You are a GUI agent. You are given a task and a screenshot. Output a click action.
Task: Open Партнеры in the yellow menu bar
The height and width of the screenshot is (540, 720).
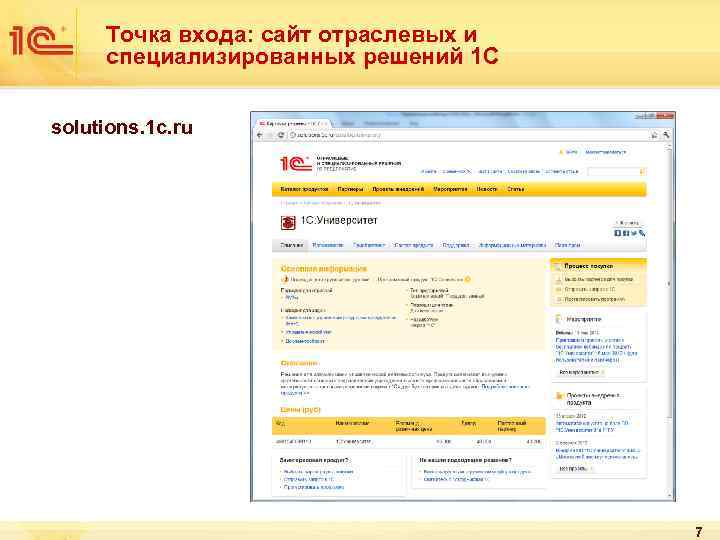350,189
